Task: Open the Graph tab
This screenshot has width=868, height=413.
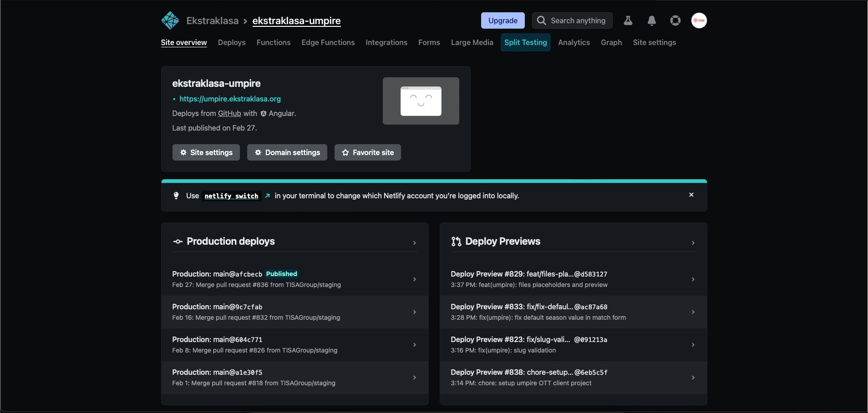Action: 611,42
